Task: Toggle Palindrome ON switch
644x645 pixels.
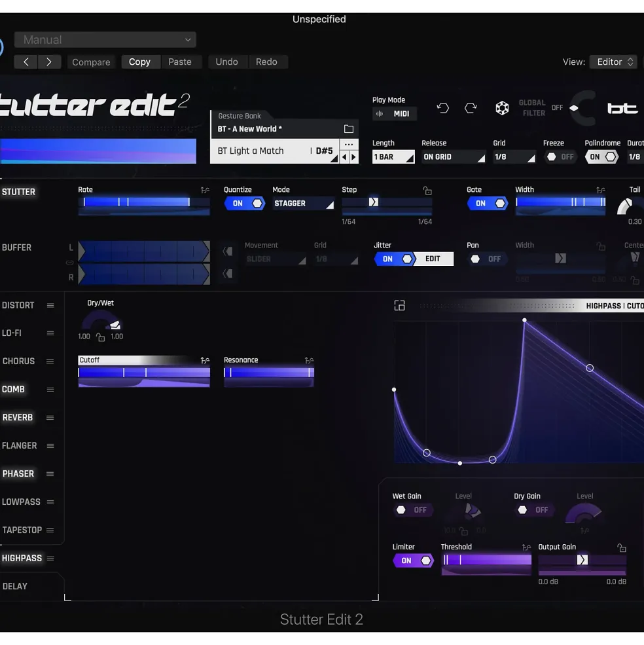Action: pyautogui.click(x=601, y=157)
